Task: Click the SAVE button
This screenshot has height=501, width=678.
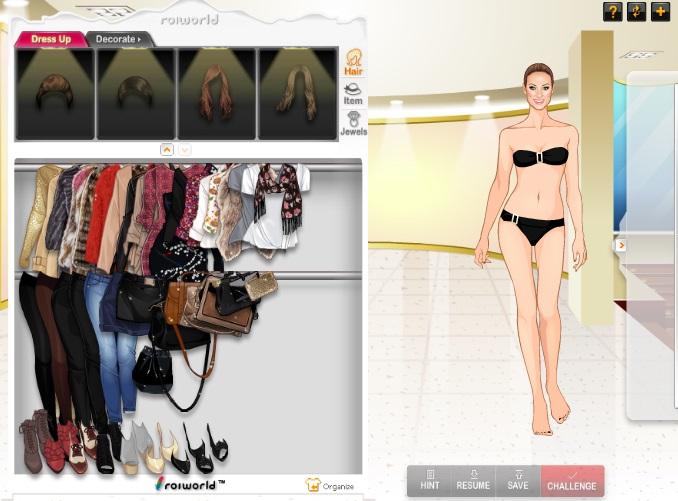Action: tap(518, 480)
